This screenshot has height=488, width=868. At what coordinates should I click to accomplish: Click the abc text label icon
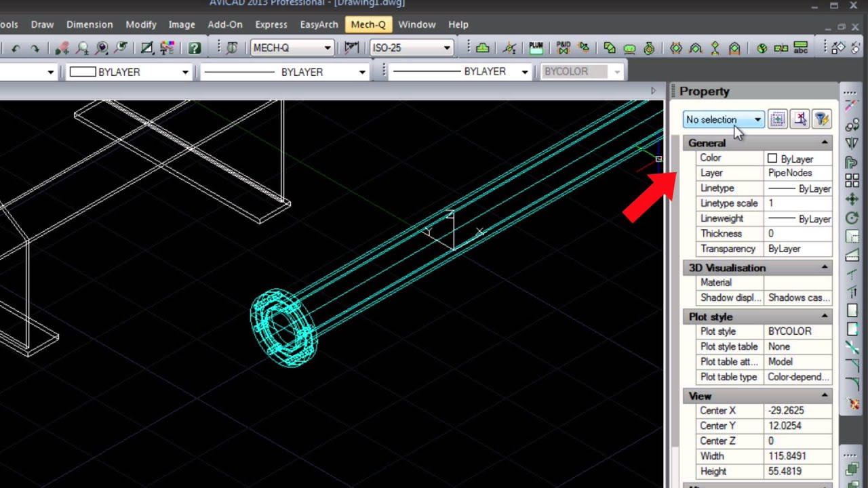pos(801,48)
